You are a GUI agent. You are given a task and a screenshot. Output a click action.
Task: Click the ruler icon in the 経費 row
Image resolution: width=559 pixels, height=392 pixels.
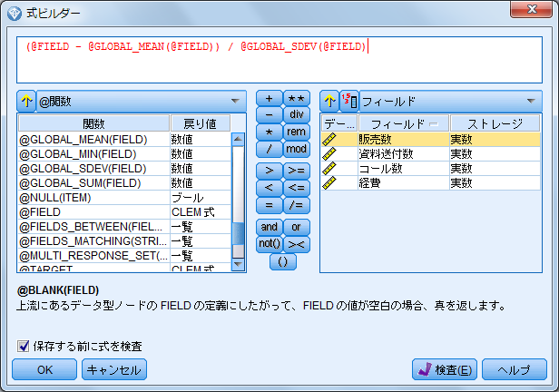(329, 183)
